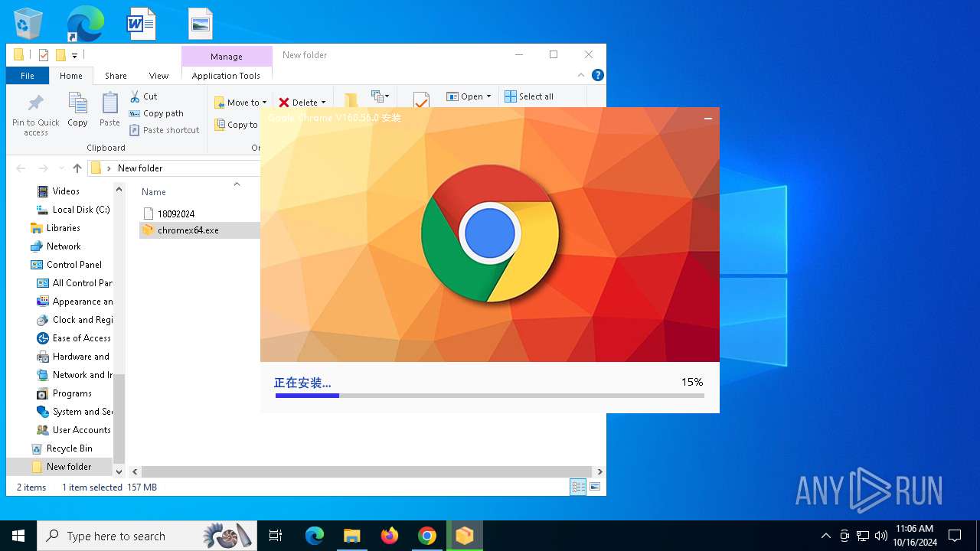Click the installation progress bar
Viewport: 980px width, 551px height.
489,396
